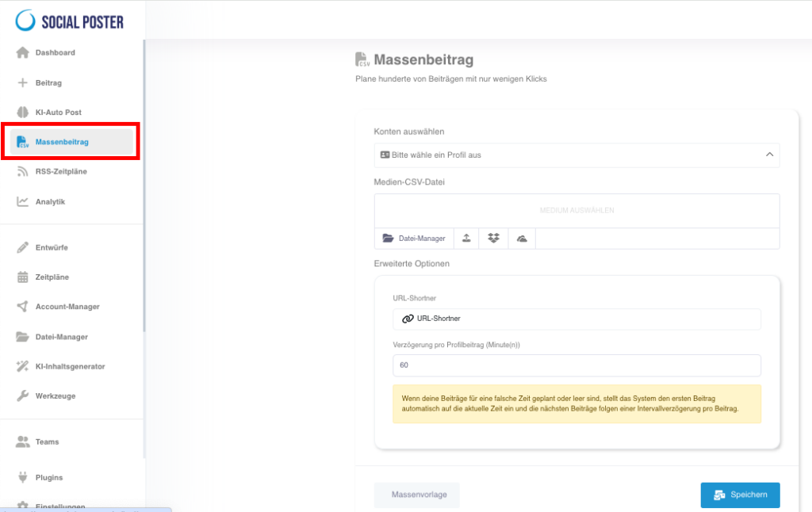Click the 'Erweiterte Optionen' label

point(412,263)
